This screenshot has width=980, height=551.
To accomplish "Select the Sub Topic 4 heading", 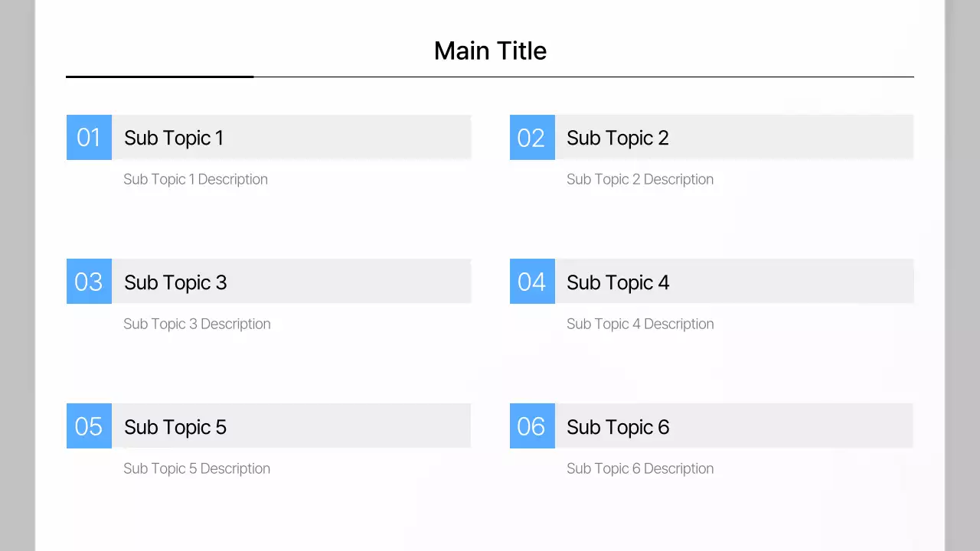I will [x=618, y=282].
